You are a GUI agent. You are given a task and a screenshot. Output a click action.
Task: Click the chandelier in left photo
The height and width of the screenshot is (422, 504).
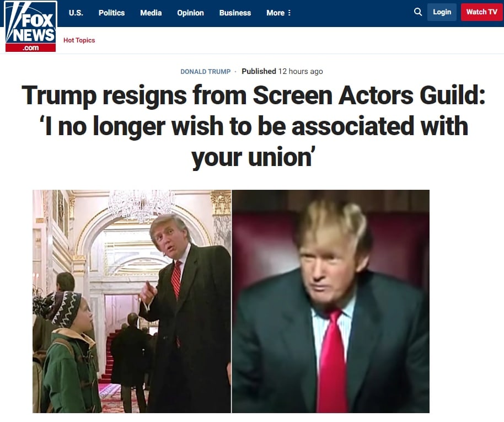coord(141,206)
